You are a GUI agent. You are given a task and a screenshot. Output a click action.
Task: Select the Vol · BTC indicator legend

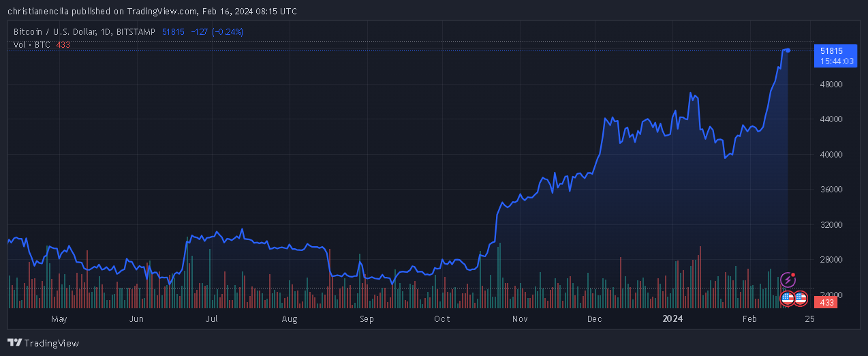click(x=32, y=44)
